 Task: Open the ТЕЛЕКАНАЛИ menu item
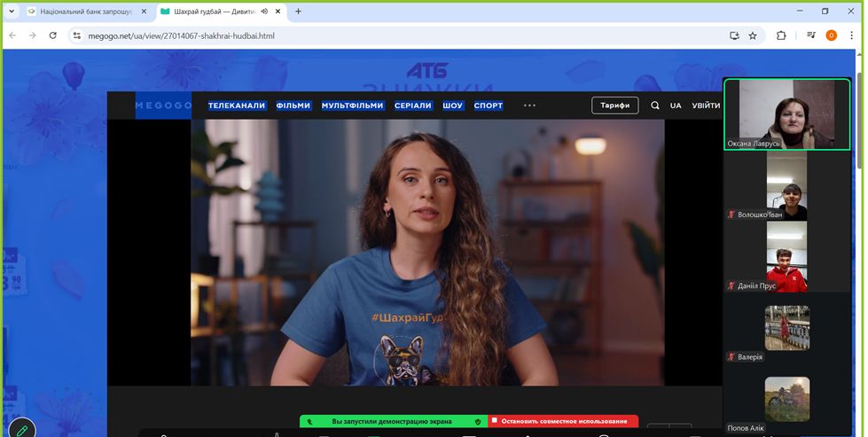click(x=237, y=105)
